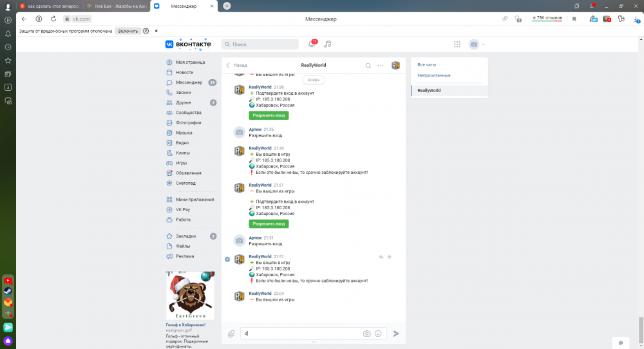This screenshot has width=644, height=349.
Task: Select the ReallyWorld chat tab on right
Action: [450, 91]
